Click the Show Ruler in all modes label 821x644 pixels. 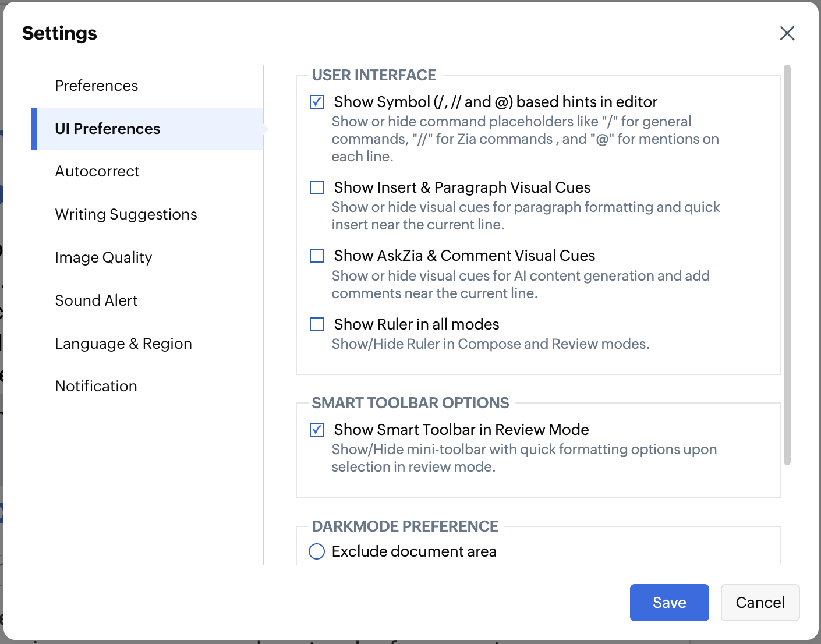coord(416,324)
